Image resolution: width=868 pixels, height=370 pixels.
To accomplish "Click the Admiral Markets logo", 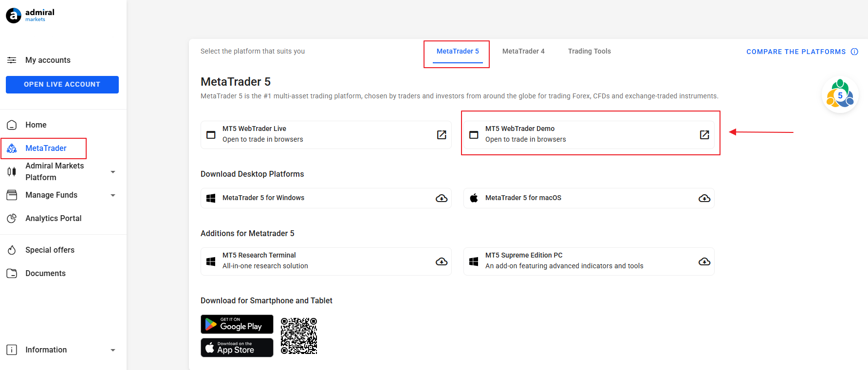I will pos(30,15).
